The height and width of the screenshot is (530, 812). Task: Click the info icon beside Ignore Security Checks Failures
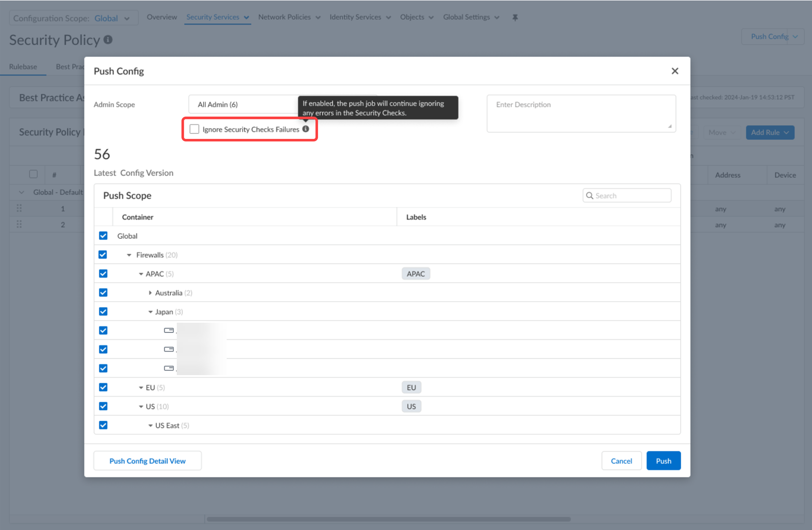click(306, 129)
